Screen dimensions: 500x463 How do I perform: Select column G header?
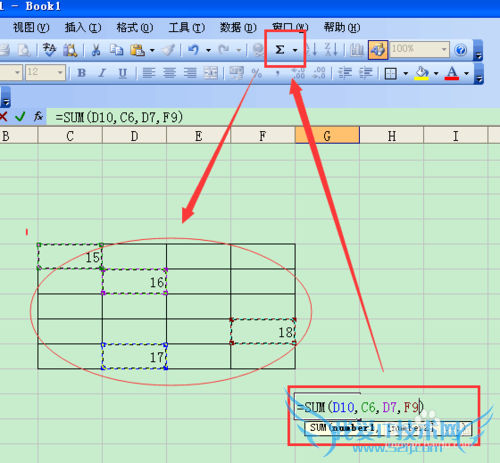[327, 136]
